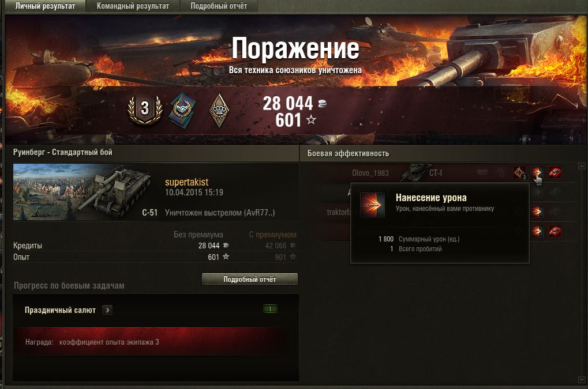
Task: Click the diamond-shaped brass knuckles medal
Action: coord(219,111)
